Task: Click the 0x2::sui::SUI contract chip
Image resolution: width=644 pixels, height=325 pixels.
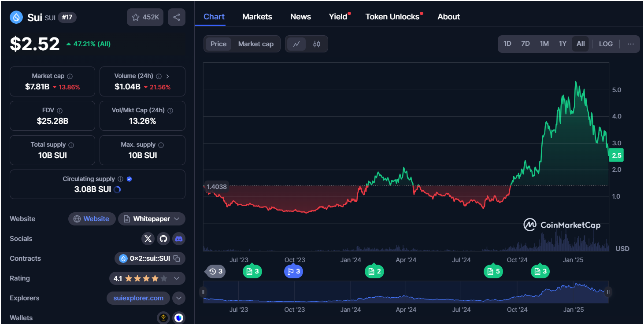Action: (150, 259)
